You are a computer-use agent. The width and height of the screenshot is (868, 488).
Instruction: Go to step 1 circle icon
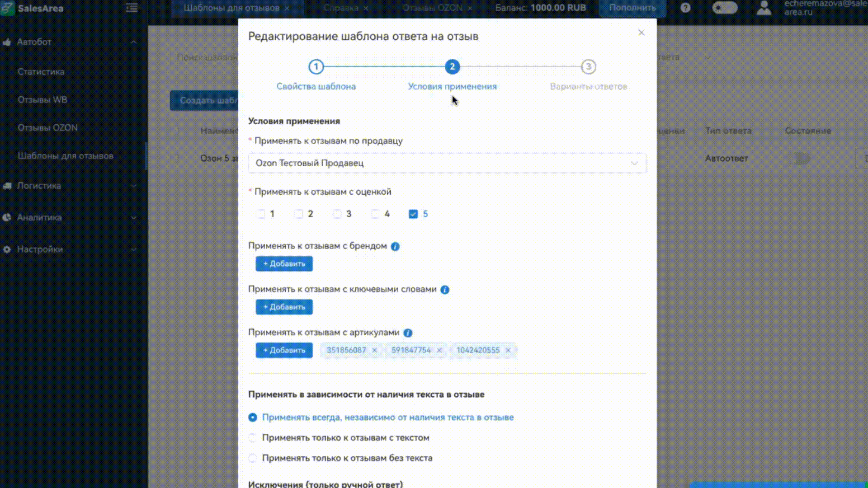316,67
